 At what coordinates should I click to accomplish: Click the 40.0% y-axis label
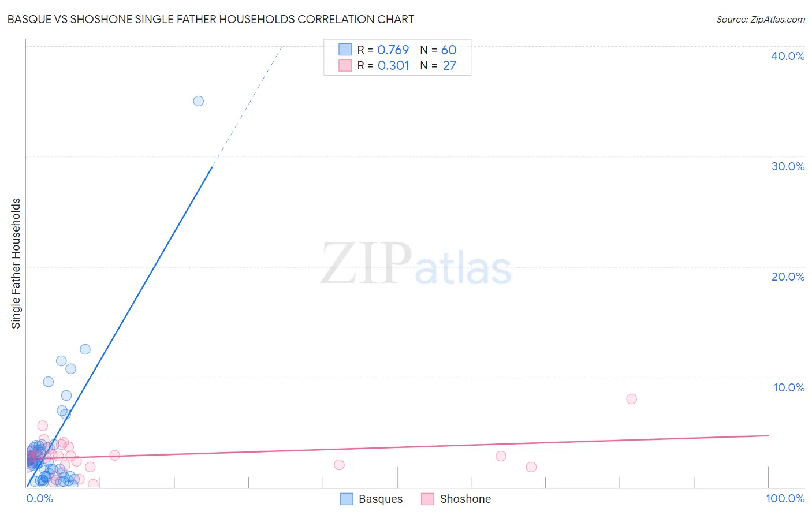coord(788,56)
